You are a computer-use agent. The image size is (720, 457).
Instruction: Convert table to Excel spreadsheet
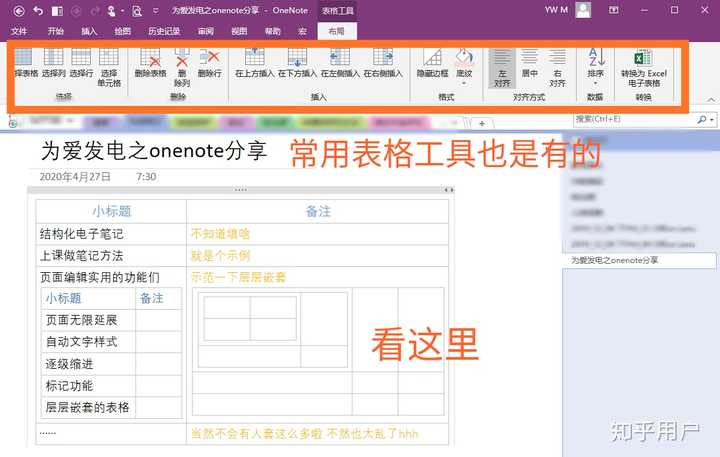pos(644,68)
